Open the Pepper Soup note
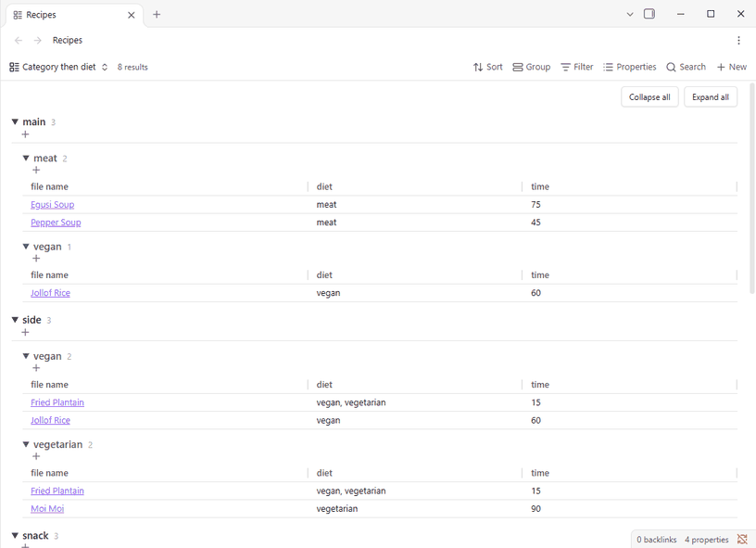 pyautogui.click(x=56, y=223)
